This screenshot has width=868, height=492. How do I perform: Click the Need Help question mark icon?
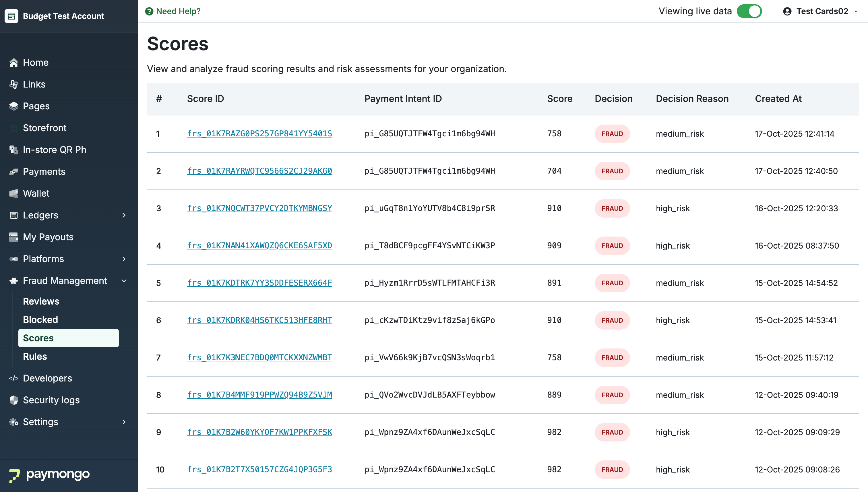149,11
